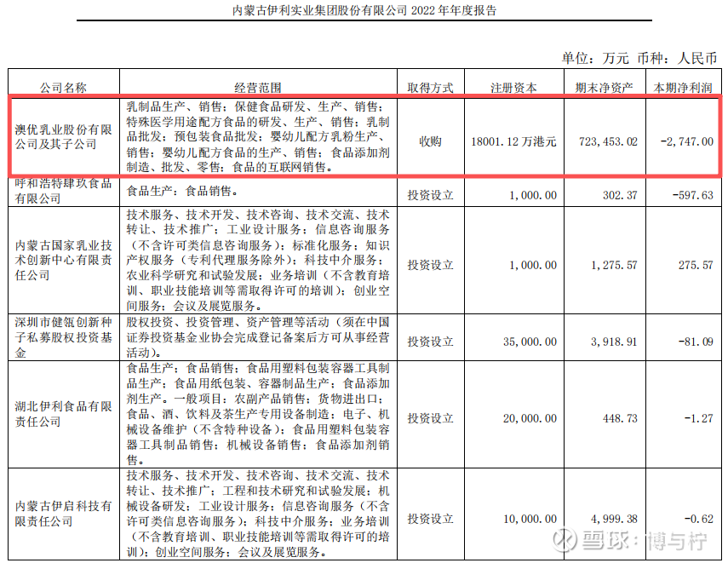Click registered capital "10,000.00"
Image resolution: width=728 pixels, height=563 pixels.
[530, 519]
